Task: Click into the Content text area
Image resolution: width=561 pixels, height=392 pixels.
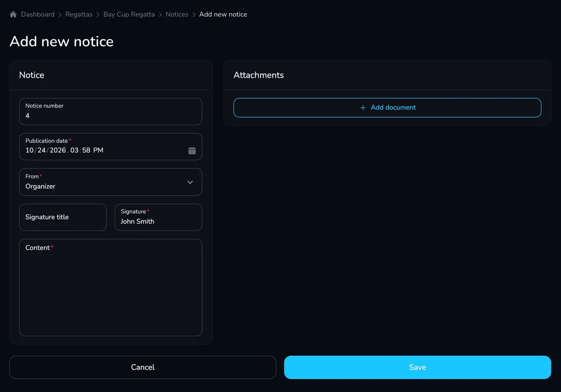Action: point(111,288)
